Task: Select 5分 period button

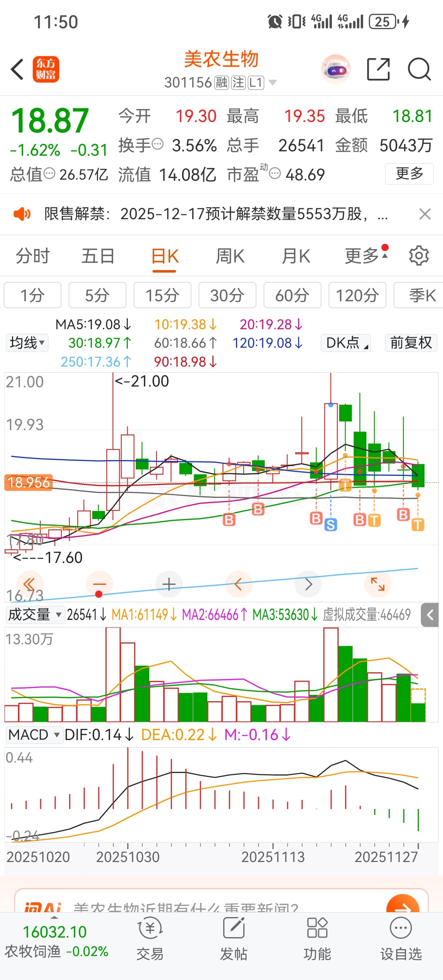Action: point(97,295)
